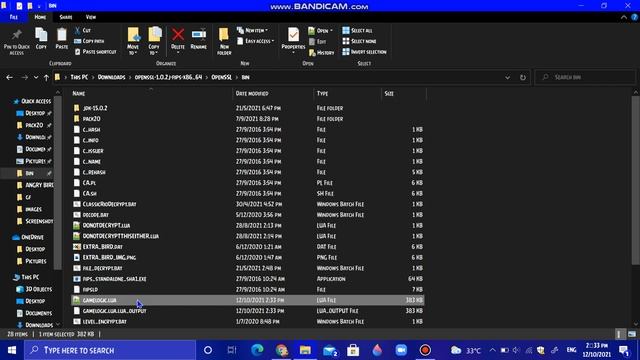Select Angry Birds folder in sidebar
This screenshot has height=360, width=640.
(x=36, y=185)
